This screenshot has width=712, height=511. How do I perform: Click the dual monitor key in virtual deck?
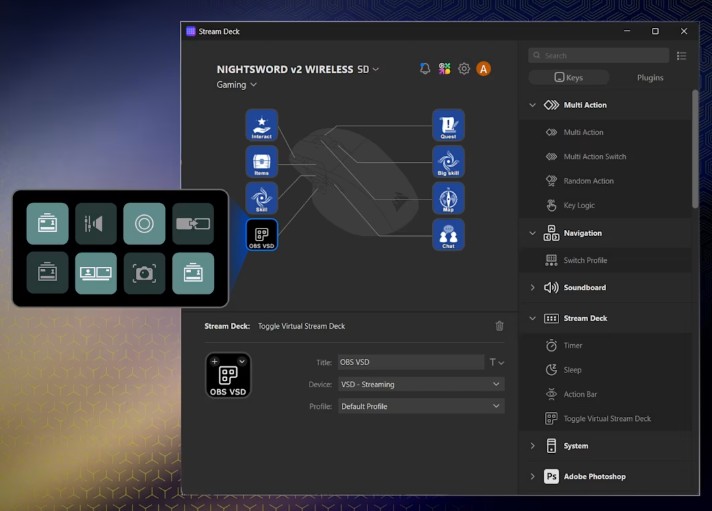tap(96, 273)
